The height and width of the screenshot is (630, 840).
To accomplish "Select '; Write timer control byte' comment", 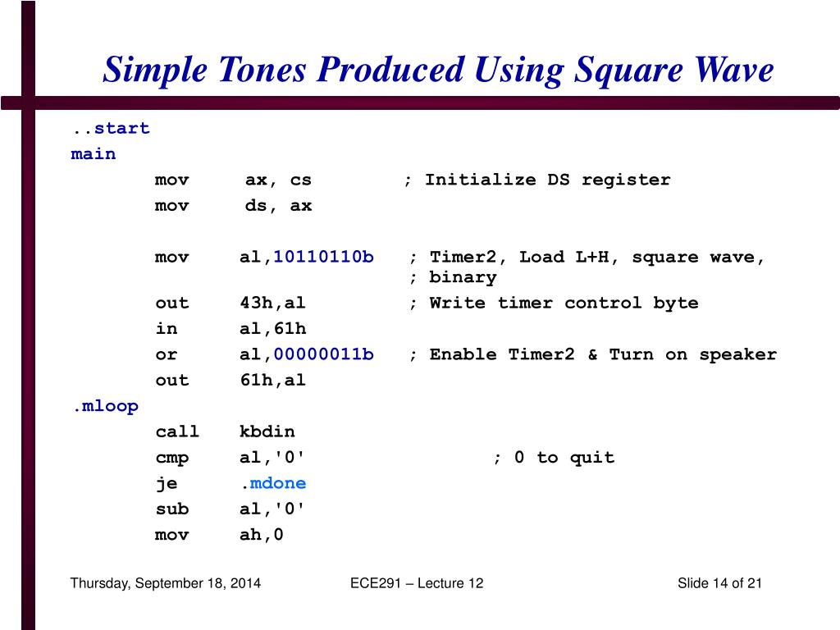I will pos(554,304).
